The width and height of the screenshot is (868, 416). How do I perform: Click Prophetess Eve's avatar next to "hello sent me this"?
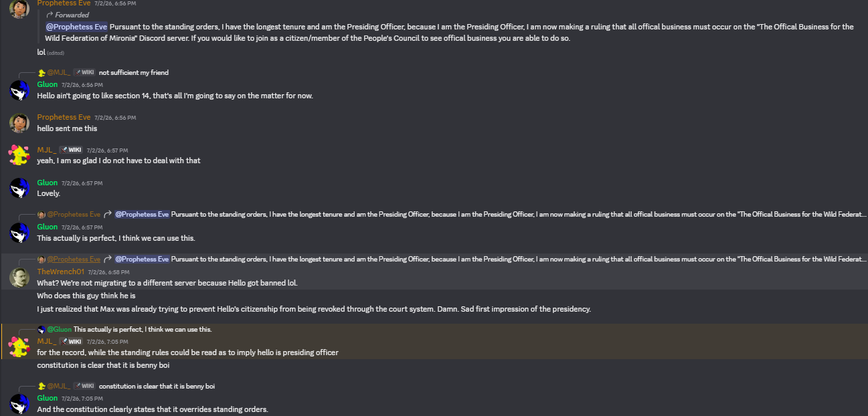tap(19, 123)
